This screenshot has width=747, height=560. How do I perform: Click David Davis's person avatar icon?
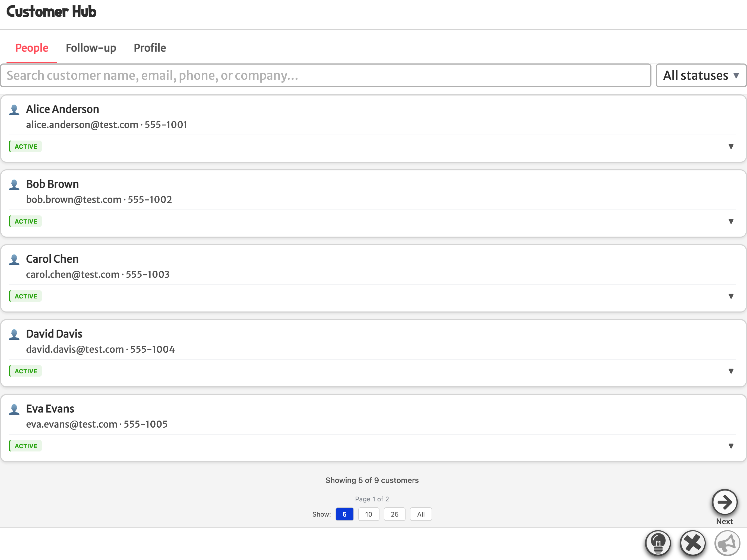(x=14, y=335)
